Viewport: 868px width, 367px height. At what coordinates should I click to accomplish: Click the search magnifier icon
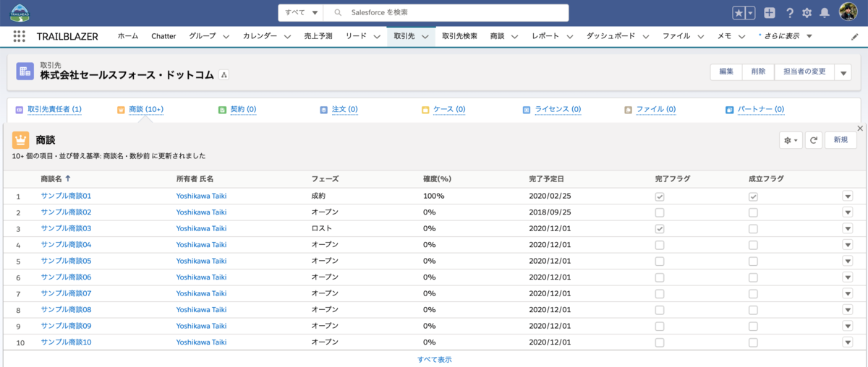tap(338, 13)
